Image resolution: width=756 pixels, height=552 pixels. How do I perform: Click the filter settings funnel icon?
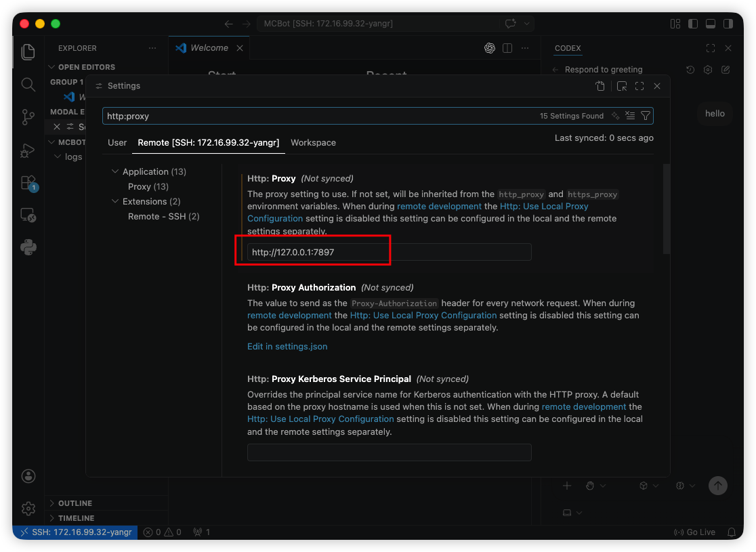point(646,116)
